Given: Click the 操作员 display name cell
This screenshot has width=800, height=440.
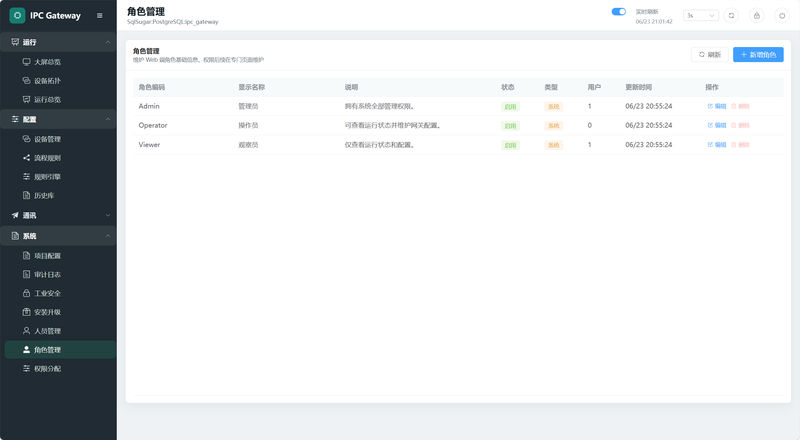Looking at the screenshot, I should pyautogui.click(x=248, y=126).
